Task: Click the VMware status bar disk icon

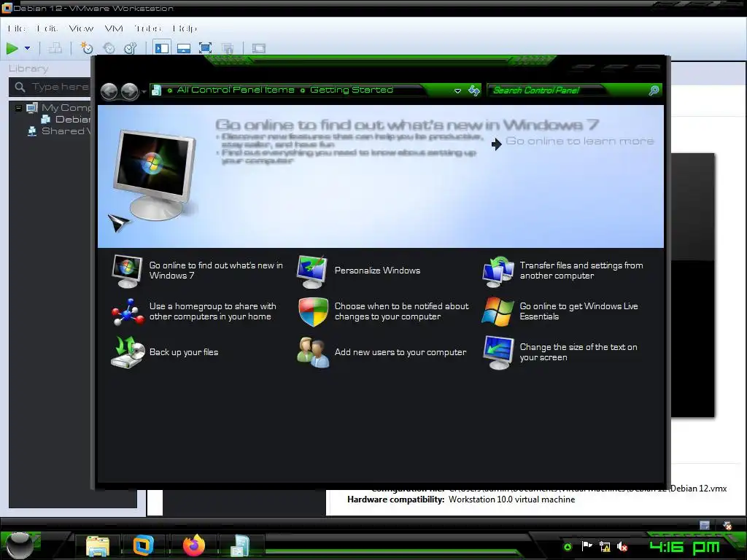Action: pyautogui.click(x=705, y=525)
